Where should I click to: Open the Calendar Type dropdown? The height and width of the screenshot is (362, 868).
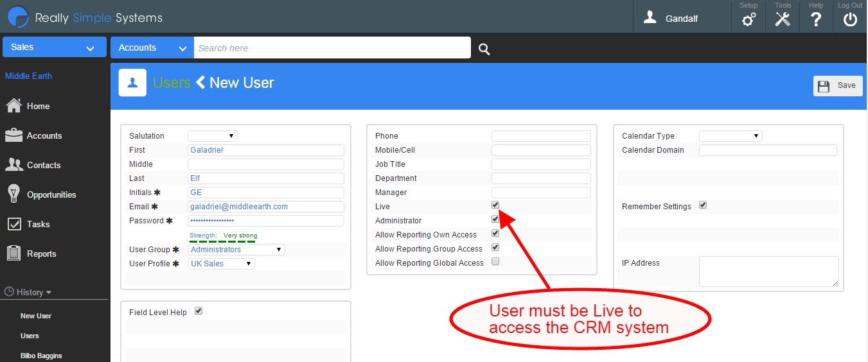click(x=731, y=136)
